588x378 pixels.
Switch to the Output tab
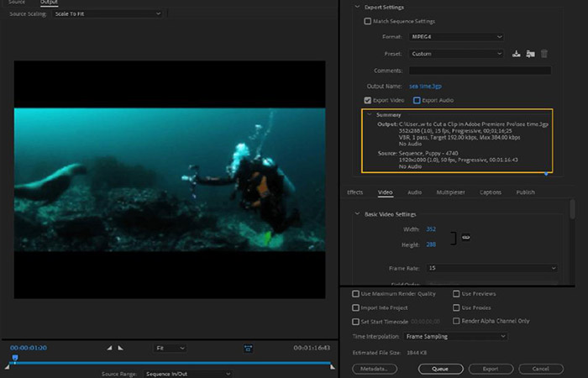[49, 3]
